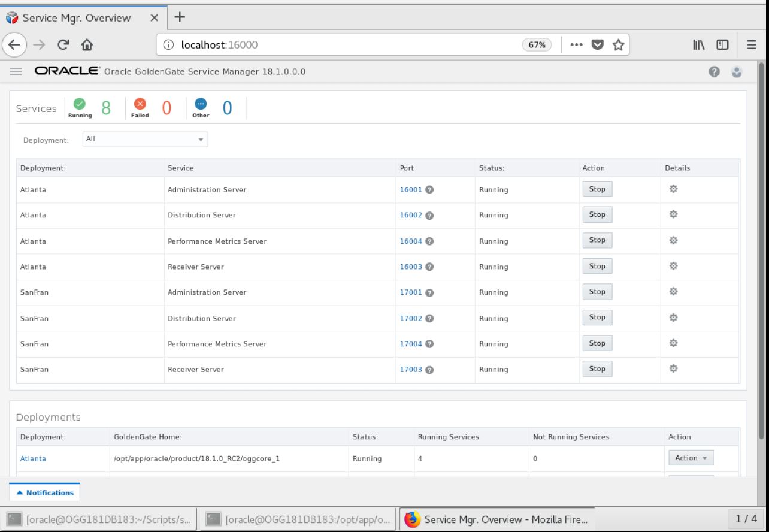Open port 16003 link
Image resolution: width=769 pixels, height=532 pixels.
click(411, 267)
